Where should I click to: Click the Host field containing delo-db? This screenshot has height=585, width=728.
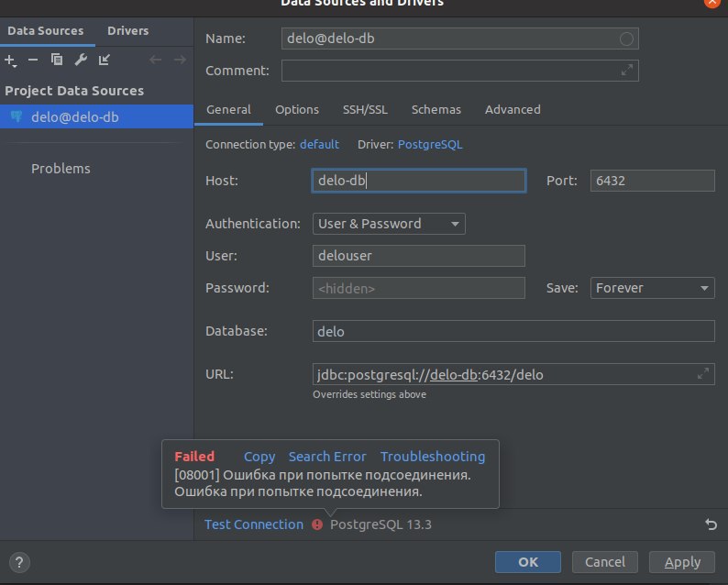419,181
